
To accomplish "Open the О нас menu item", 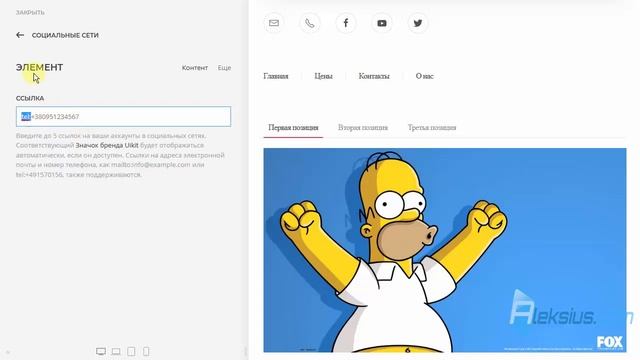I will (x=424, y=76).
